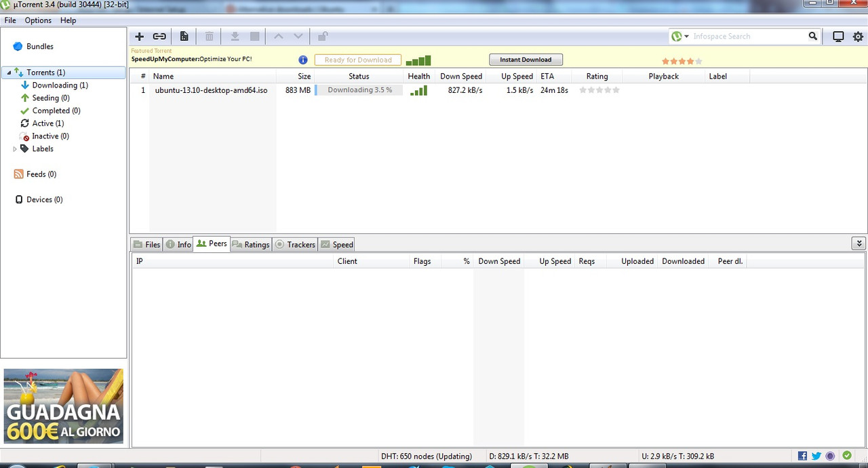Click the featured torrent orange star rating

682,61
